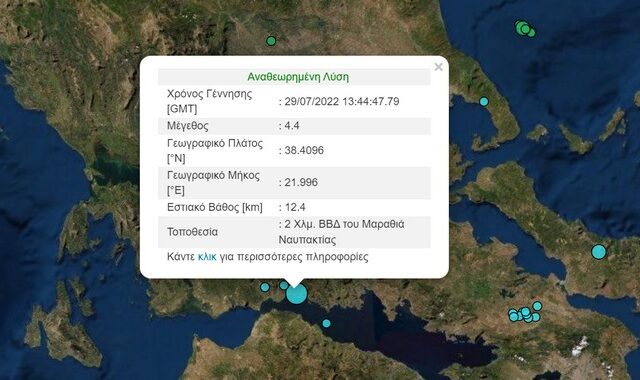Select the green marker cluster in the northeastern sea
The image size is (640, 380).
[x=525, y=29]
